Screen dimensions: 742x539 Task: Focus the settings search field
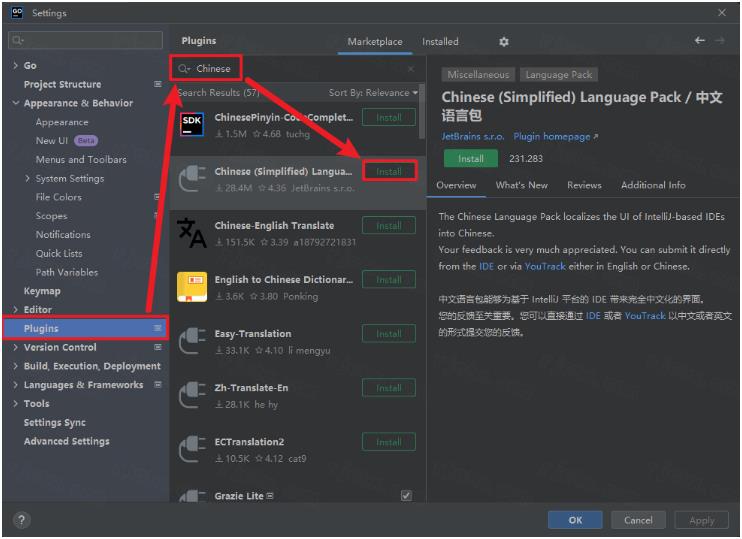click(86, 40)
